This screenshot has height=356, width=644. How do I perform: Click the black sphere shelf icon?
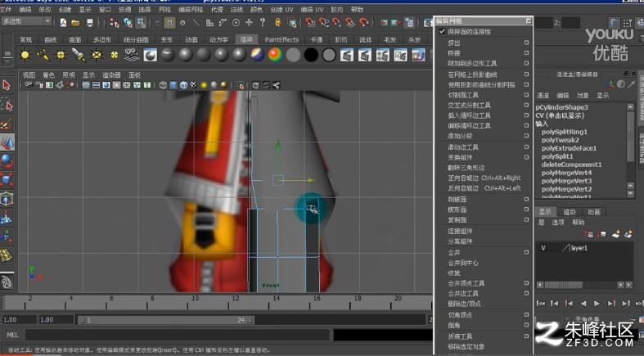[311, 55]
